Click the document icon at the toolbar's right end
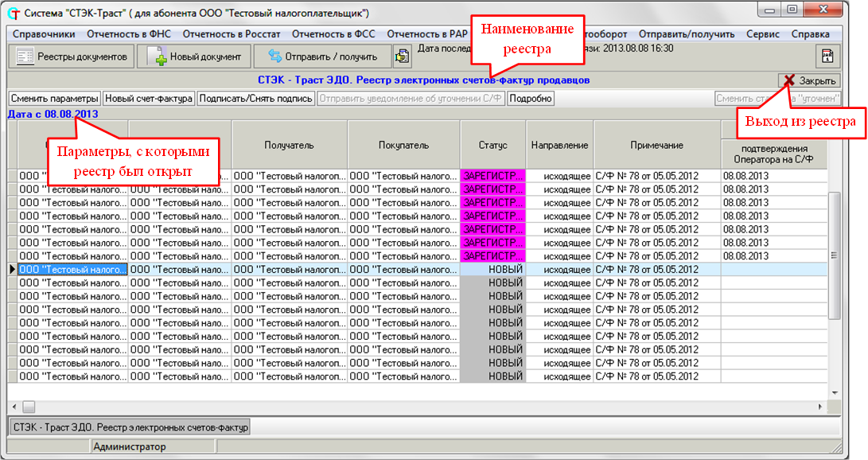Screen dimensions: 868x460 click(827, 57)
